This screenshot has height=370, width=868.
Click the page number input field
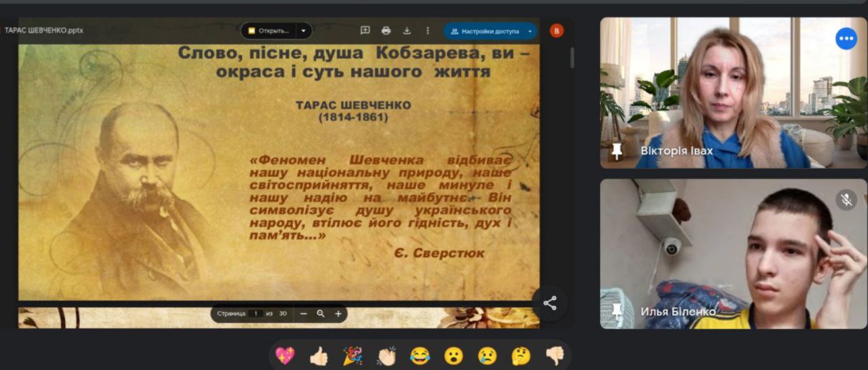tap(256, 314)
